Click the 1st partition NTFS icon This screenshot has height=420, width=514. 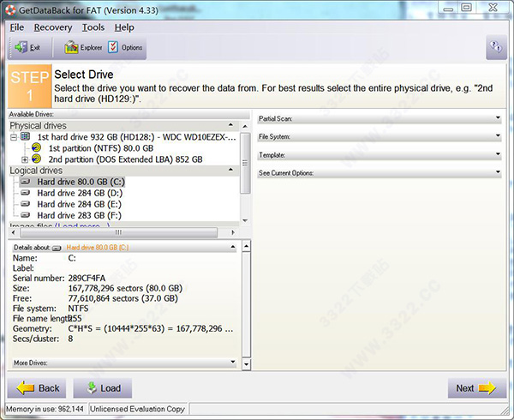[36, 147]
